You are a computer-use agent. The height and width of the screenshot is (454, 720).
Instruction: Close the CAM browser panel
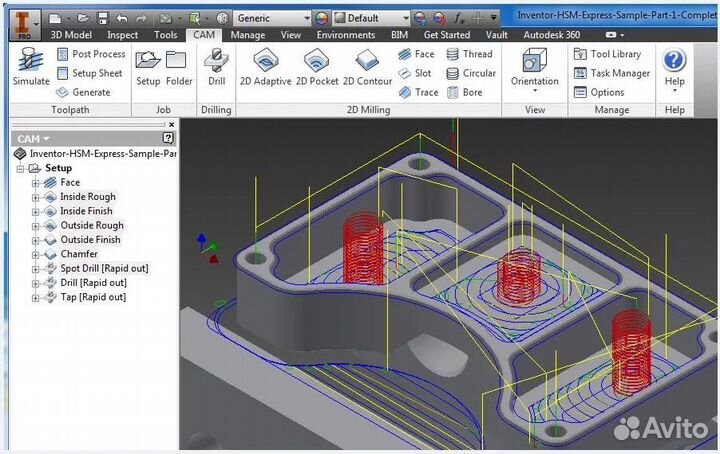pos(171,124)
